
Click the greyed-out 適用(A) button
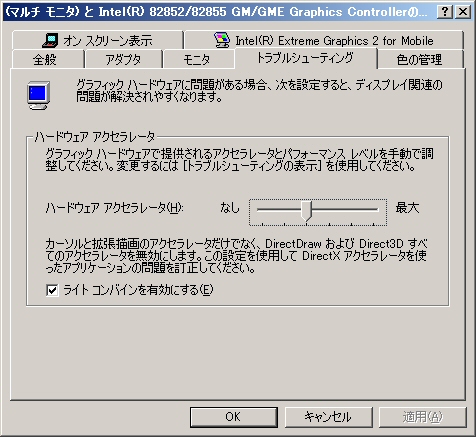(x=423, y=417)
